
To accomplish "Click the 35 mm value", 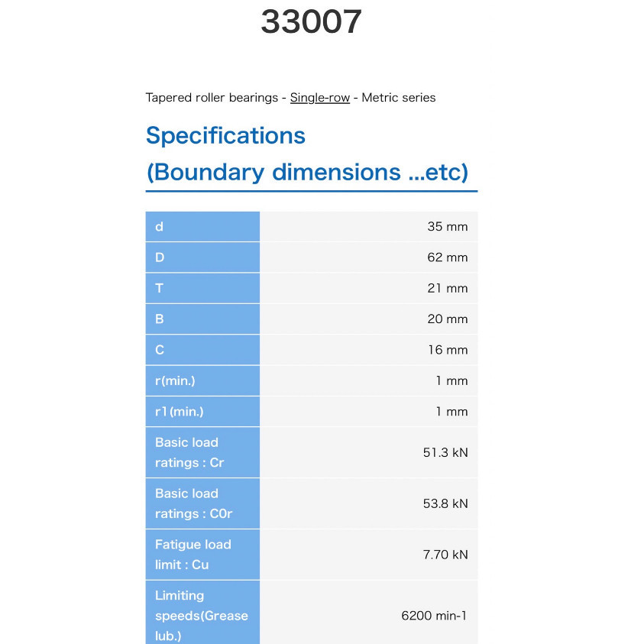I will 447,227.
